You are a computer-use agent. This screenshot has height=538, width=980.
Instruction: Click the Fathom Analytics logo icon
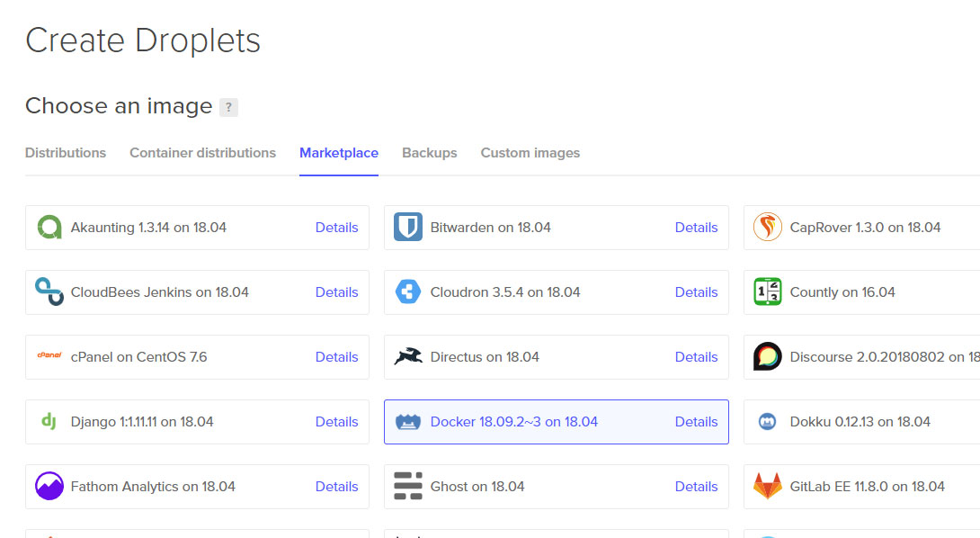click(49, 486)
